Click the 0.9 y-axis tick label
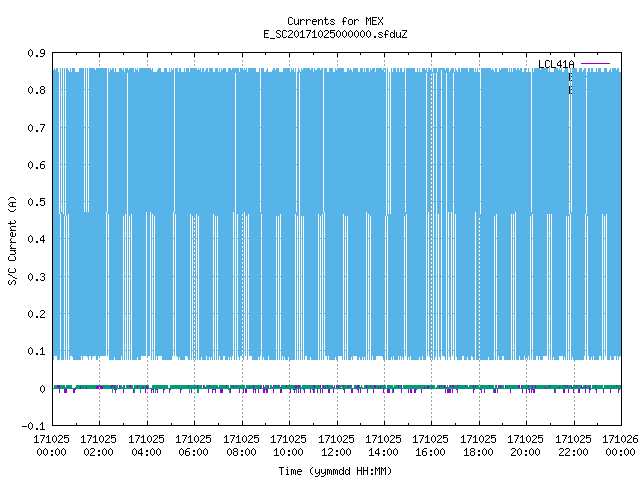The image size is (640, 480). pos(36,53)
